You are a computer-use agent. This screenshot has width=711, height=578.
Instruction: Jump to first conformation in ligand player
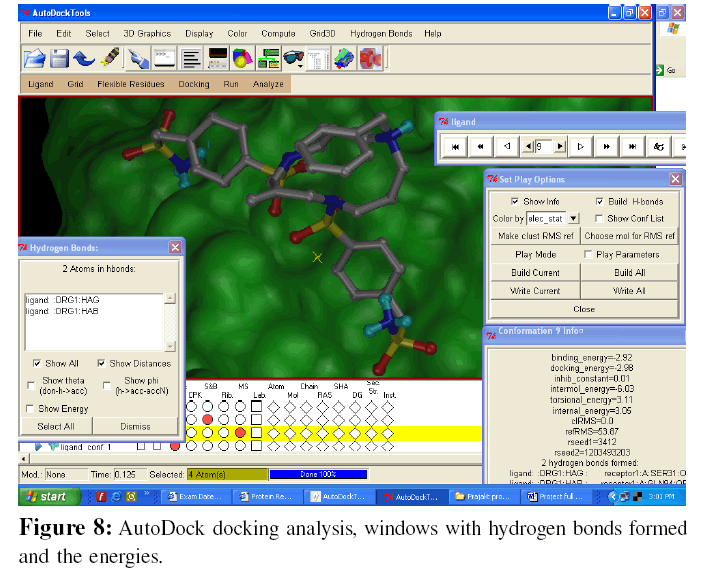coord(455,146)
